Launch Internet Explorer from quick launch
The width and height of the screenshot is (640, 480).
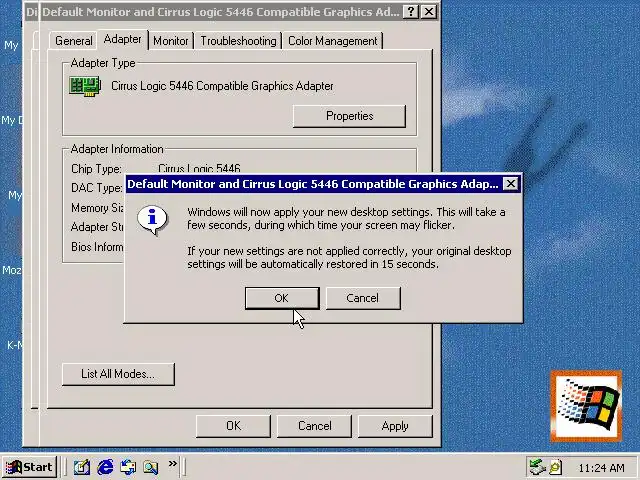(105, 467)
